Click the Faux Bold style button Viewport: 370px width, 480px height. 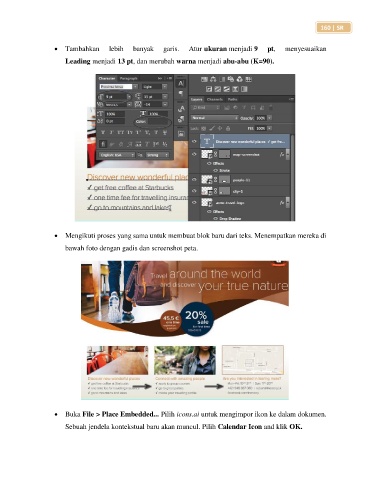pyautogui.click(x=103, y=132)
